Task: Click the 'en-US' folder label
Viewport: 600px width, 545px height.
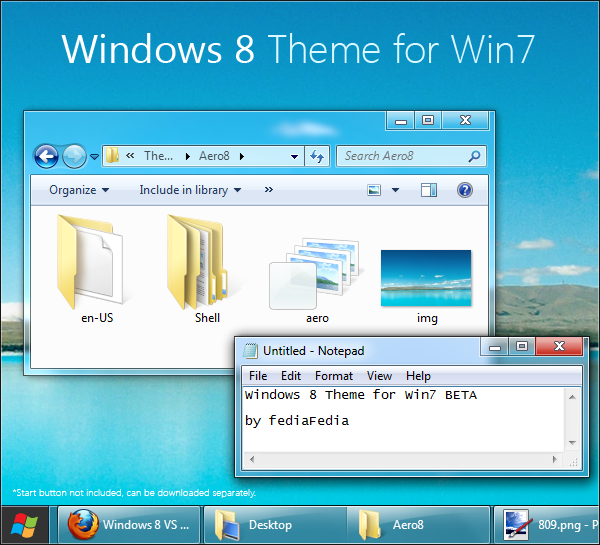Action: click(97, 318)
